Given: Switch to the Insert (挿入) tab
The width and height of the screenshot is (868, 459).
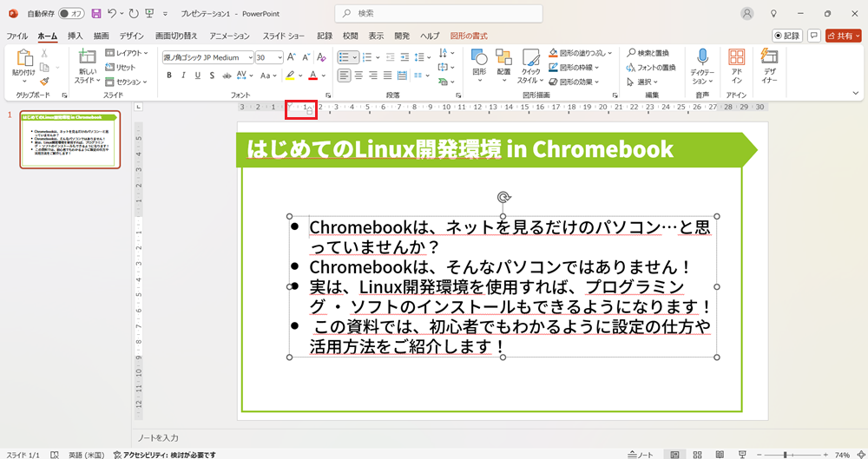Looking at the screenshot, I should (75, 36).
